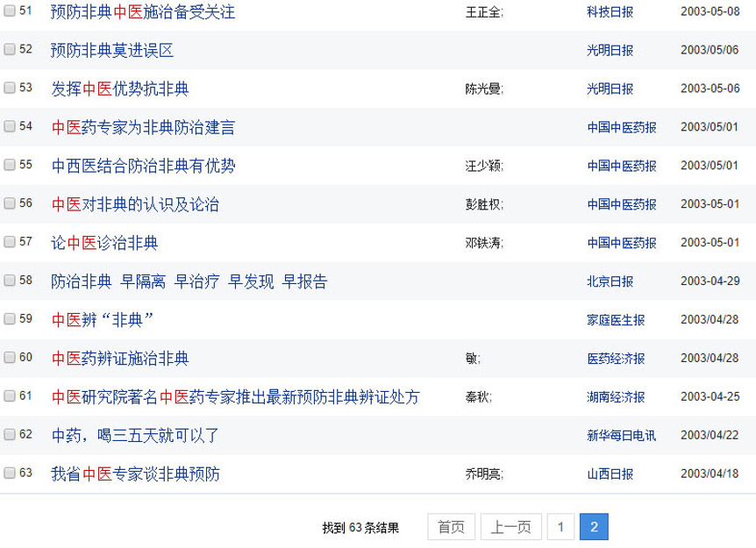Tick the checkbox for result 60

[x=10, y=358]
